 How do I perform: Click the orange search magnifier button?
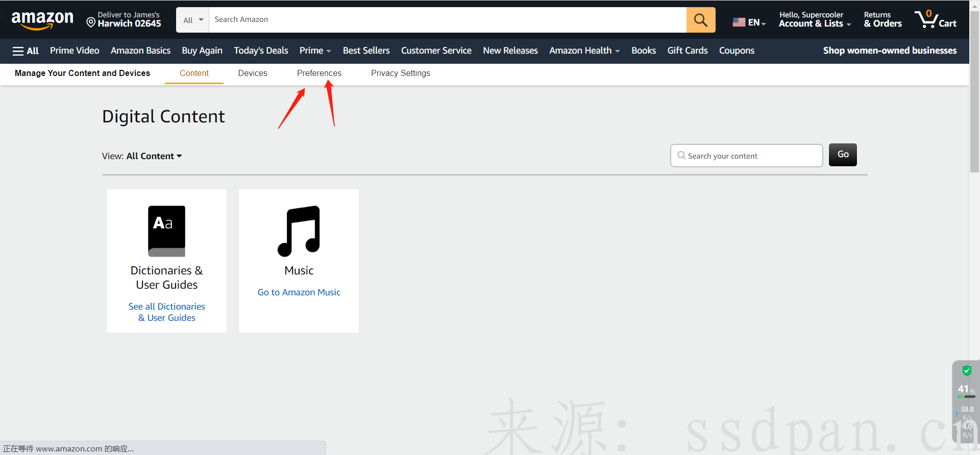point(701,20)
